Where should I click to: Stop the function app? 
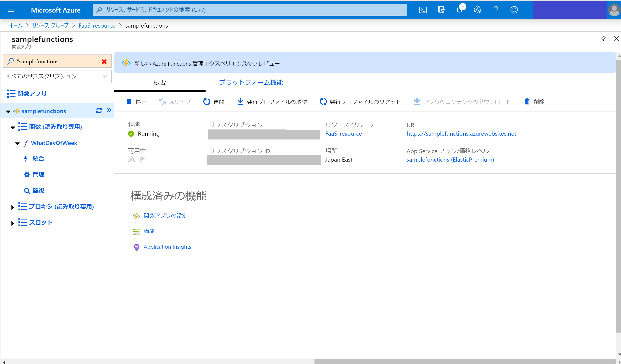pos(136,102)
